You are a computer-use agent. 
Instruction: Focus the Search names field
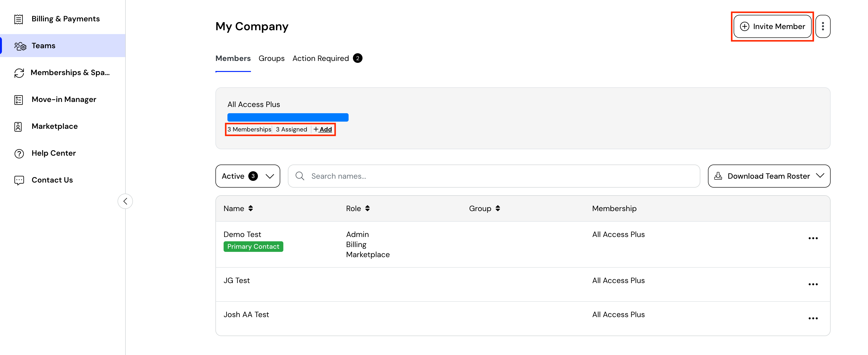494,176
